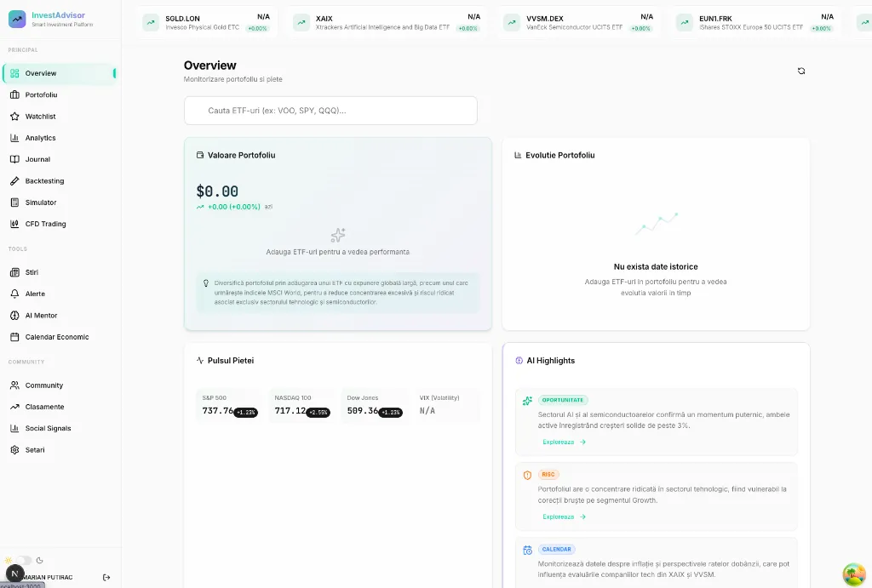Viewport: 872px width, 588px height.
Task: Click the InvestAdvisor logo icon
Action: pos(17,19)
